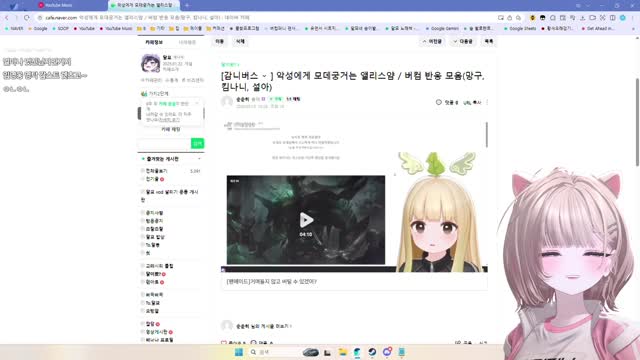
Task: Click the download icon in browser toolbar
Action: click(x=582, y=18)
